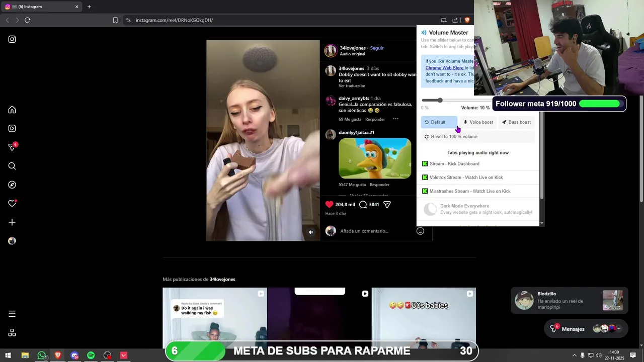
Task: Create new post with plus icon
Action: [x=12, y=222]
